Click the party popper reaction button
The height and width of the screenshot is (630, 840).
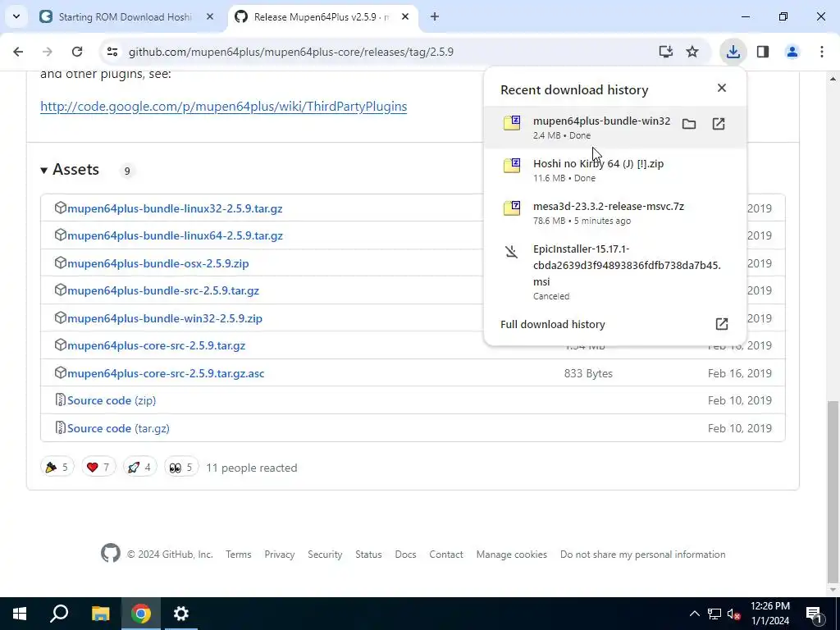tap(57, 468)
